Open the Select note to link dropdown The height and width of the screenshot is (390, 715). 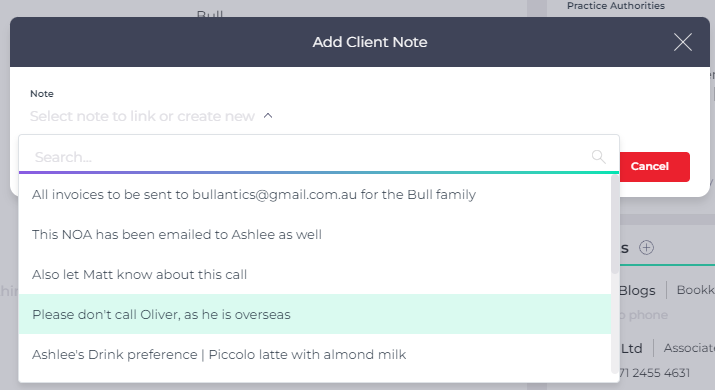(x=142, y=116)
